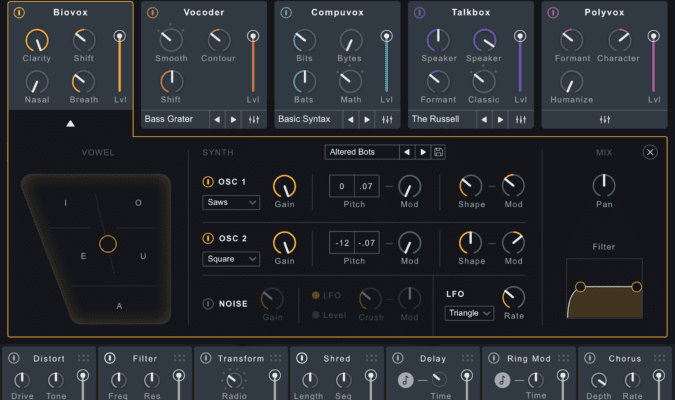This screenshot has width=675, height=400.
Task: Collapse Biovox panel with the up arrow
Action: [70, 124]
